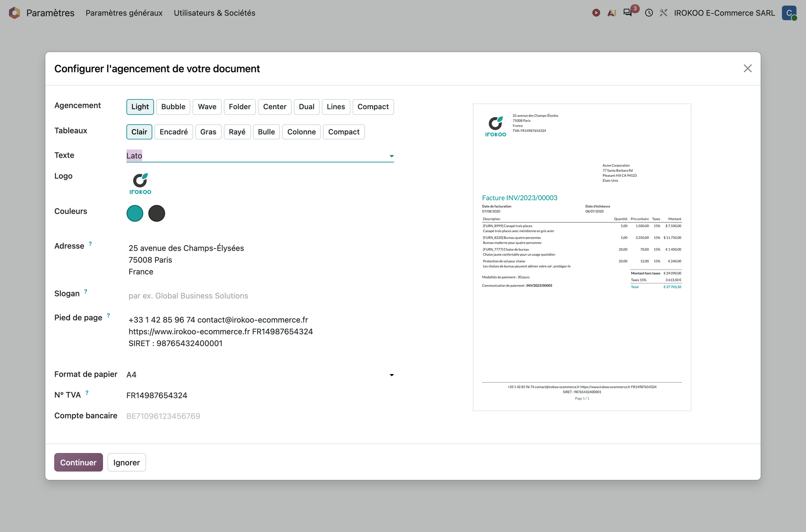This screenshot has height=532, width=806.
Task: Select the Encadré table style
Action: pyautogui.click(x=174, y=132)
